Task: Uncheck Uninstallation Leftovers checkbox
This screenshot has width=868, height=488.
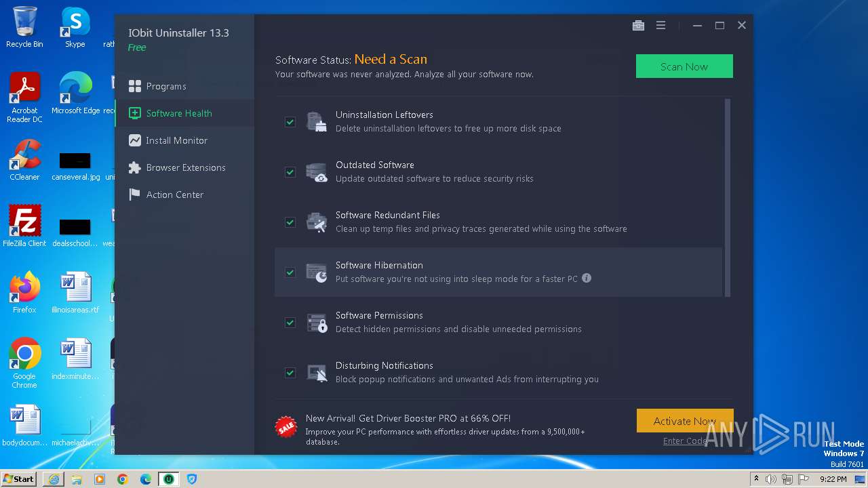Action: (x=290, y=122)
